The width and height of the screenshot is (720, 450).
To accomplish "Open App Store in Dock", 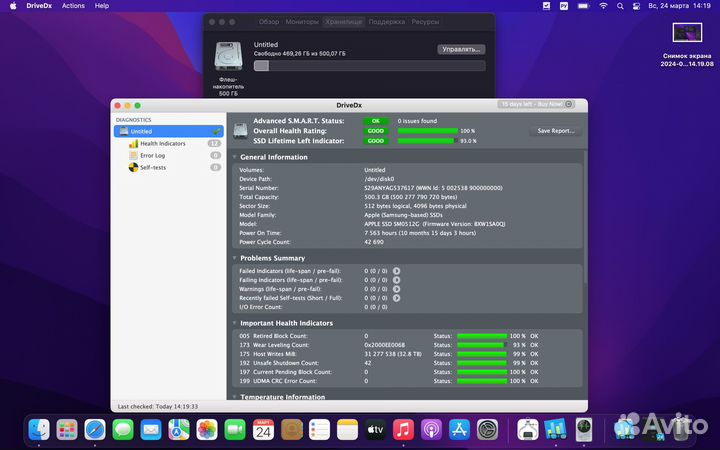I will pos(460,430).
